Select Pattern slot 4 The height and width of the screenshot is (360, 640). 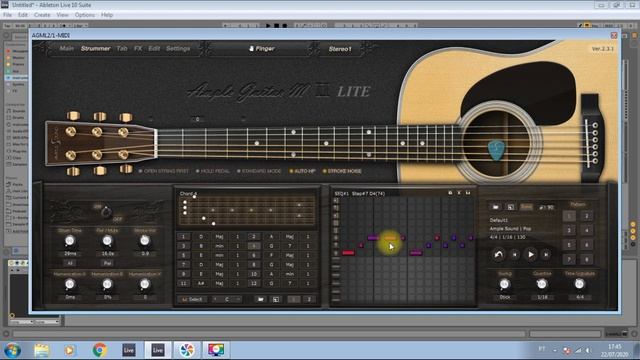(x=587, y=231)
